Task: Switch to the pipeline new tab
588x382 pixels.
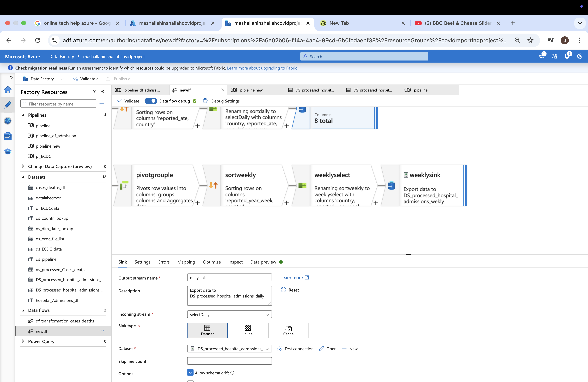Action: 252,90
